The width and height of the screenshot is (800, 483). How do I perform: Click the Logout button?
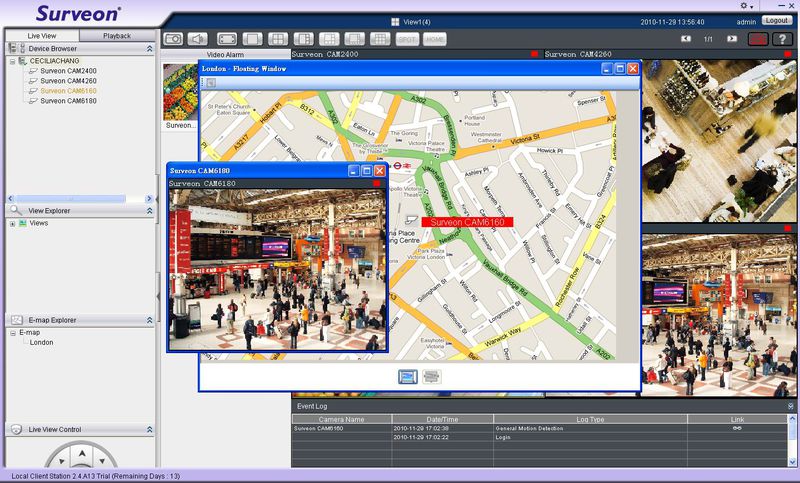(777, 21)
